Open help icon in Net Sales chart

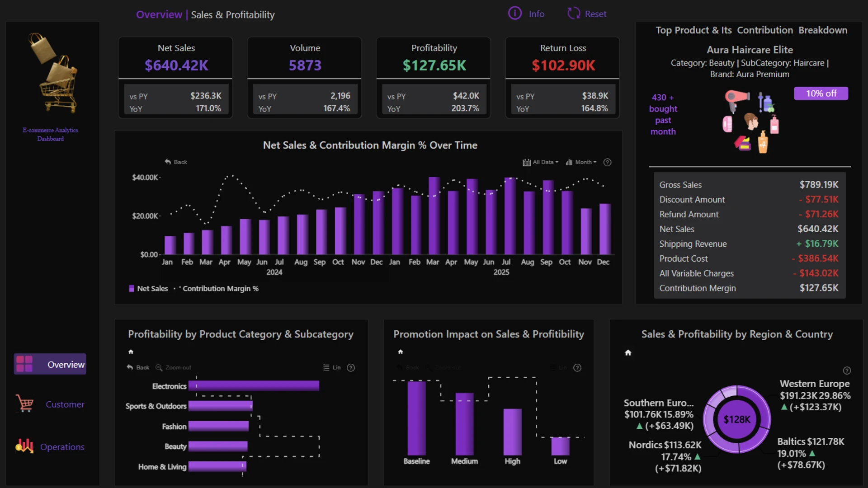point(608,162)
